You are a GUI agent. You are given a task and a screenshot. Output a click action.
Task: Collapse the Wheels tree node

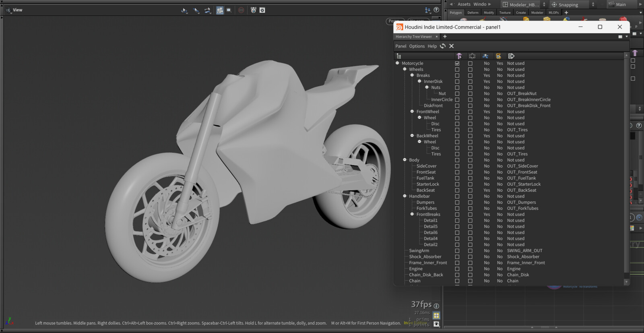pos(405,69)
